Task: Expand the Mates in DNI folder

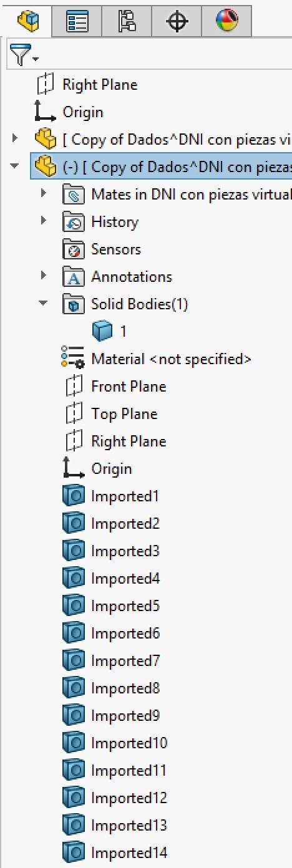Action: [x=43, y=193]
